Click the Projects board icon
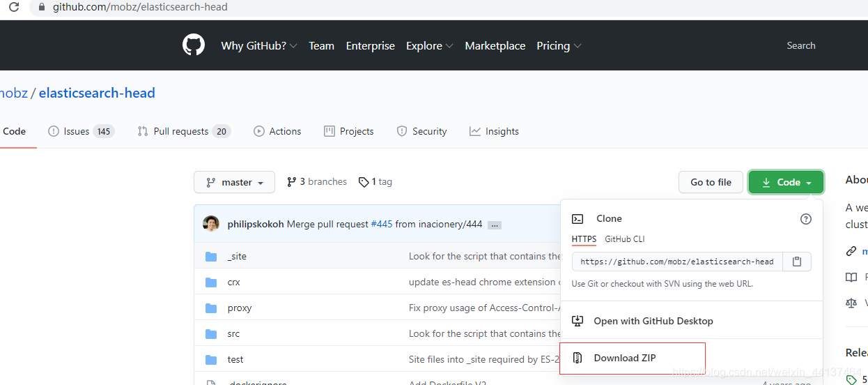Screen dimensions: 868x385 coord(330,131)
